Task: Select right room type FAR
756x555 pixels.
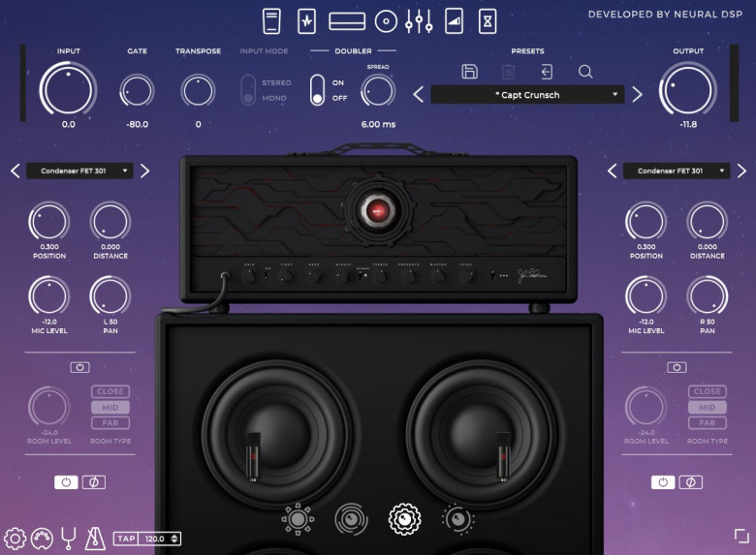Action: (708, 423)
